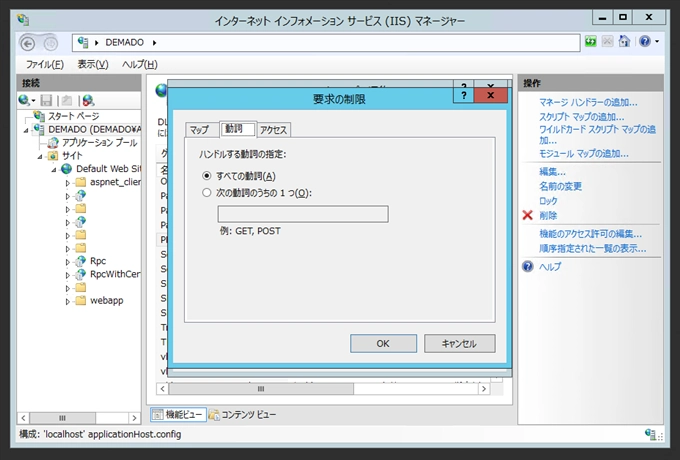The height and width of the screenshot is (460, 680).
Task: Click the refresh icon in address bar
Action: click(591, 42)
